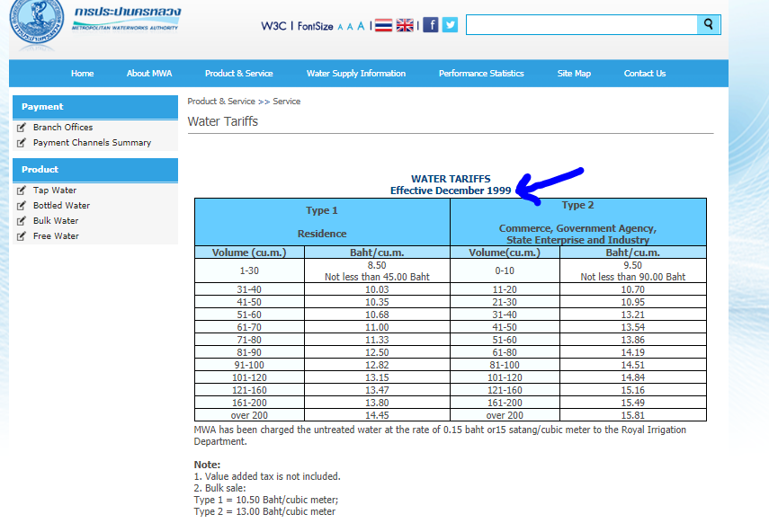The width and height of the screenshot is (769, 532).
Task: Select the largest font size A
Action: pyautogui.click(x=361, y=26)
